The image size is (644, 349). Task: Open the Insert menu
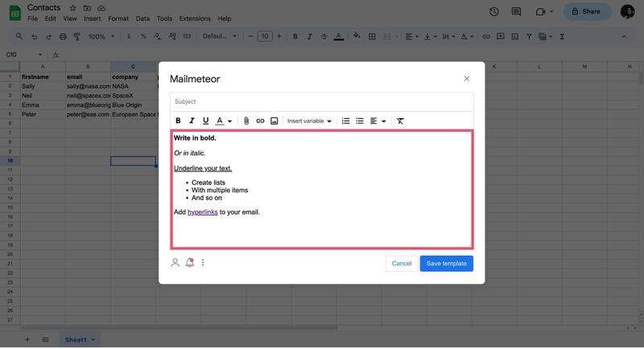coord(92,18)
